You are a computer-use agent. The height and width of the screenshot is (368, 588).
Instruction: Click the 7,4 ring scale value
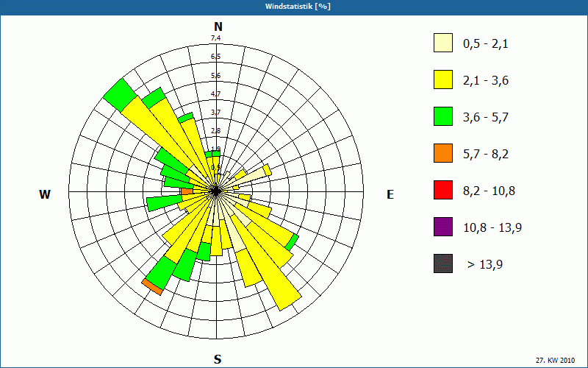[x=215, y=38]
